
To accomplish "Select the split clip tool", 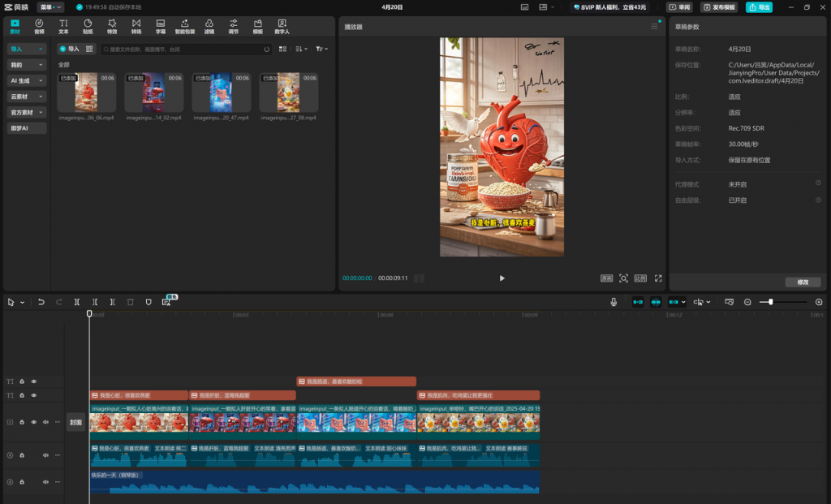I will [77, 302].
